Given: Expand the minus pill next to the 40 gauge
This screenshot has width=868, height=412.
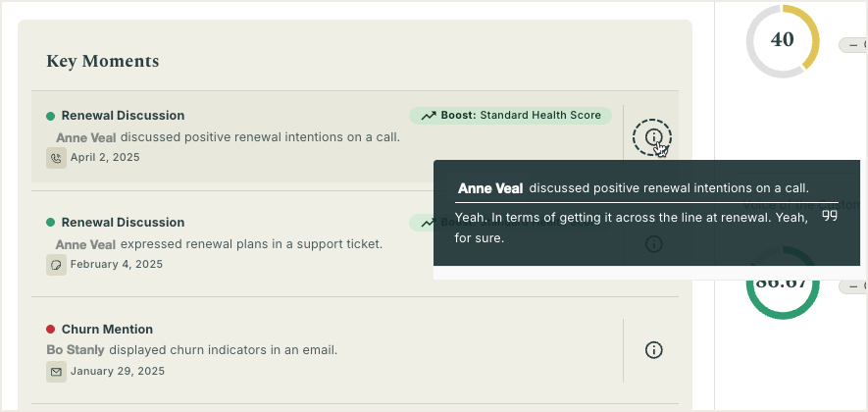Looking at the screenshot, I should [x=853, y=45].
